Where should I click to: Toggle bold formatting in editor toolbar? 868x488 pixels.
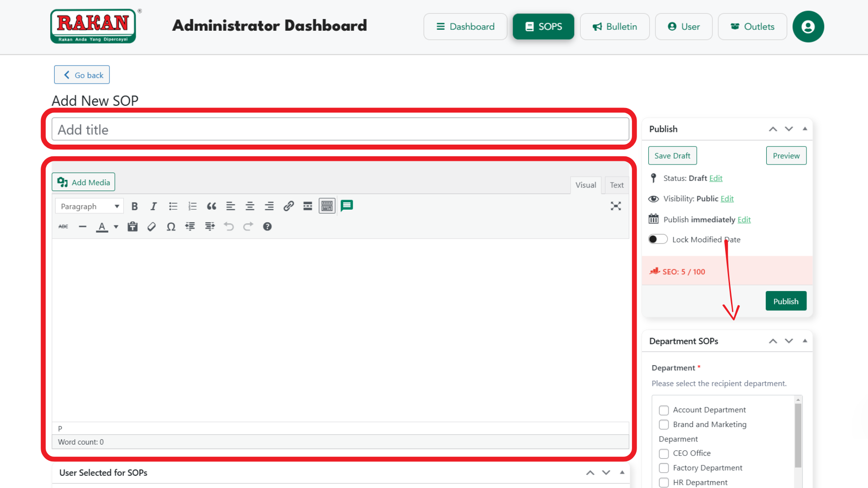tap(134, 206)
